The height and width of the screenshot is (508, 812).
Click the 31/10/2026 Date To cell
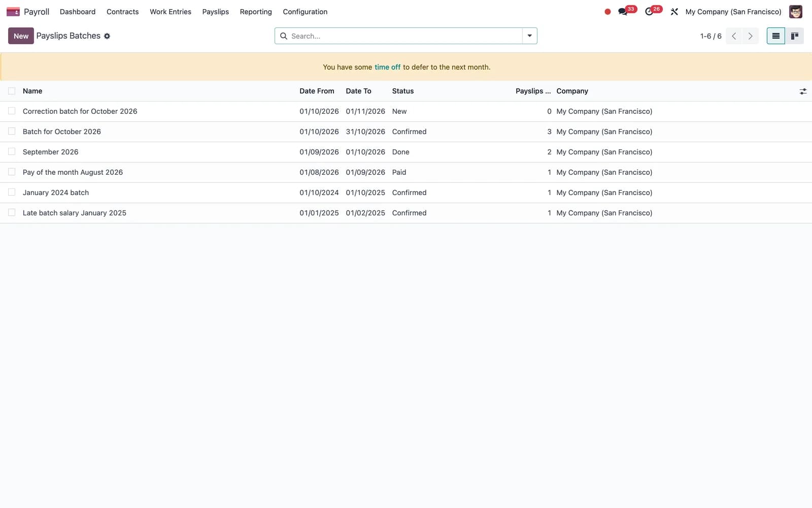pos(365,132)
